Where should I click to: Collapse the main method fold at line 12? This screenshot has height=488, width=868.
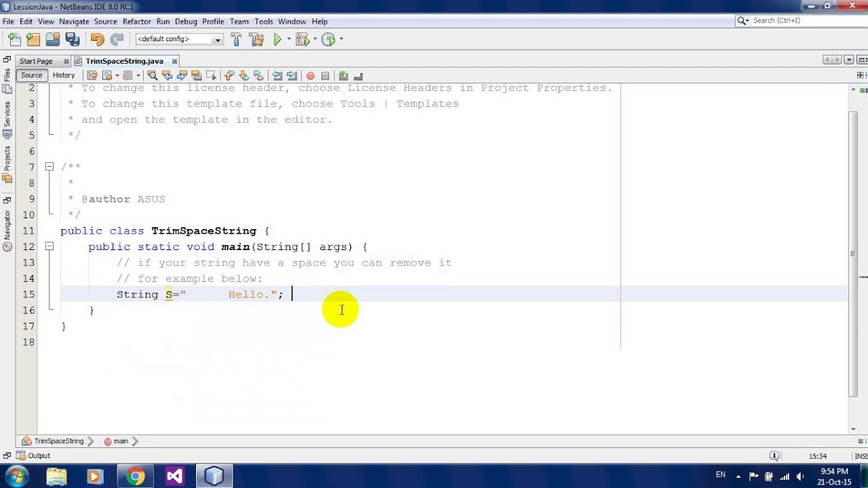(x=49, y=247)
